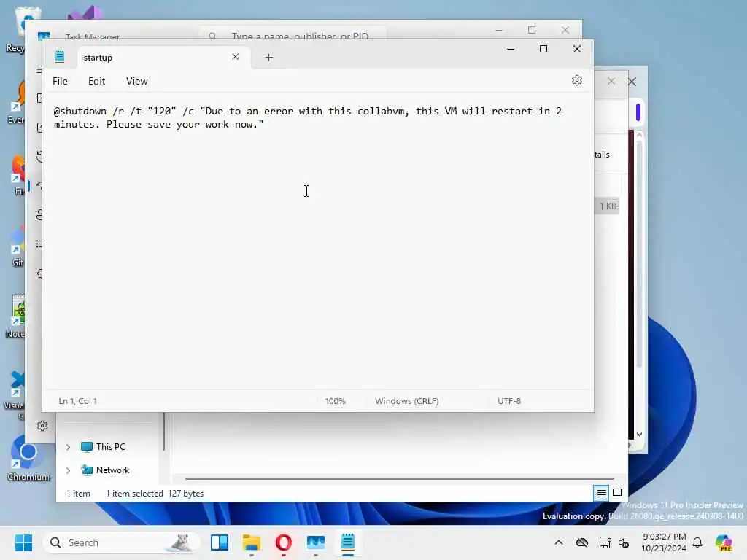Screen dimensions: 747x560
Task: Click the UTF-8 encoding status
Action: 508,401
